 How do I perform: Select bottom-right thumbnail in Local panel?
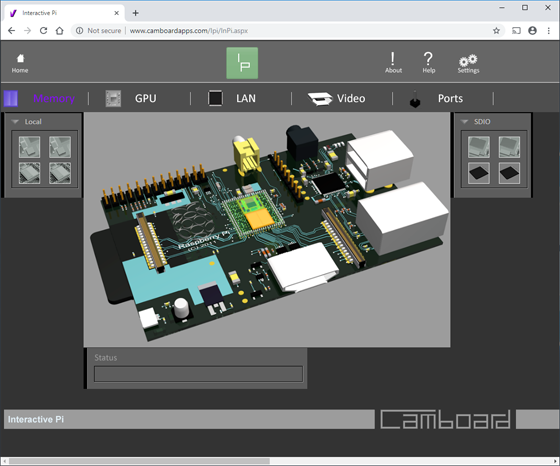[x=60, y=173]
